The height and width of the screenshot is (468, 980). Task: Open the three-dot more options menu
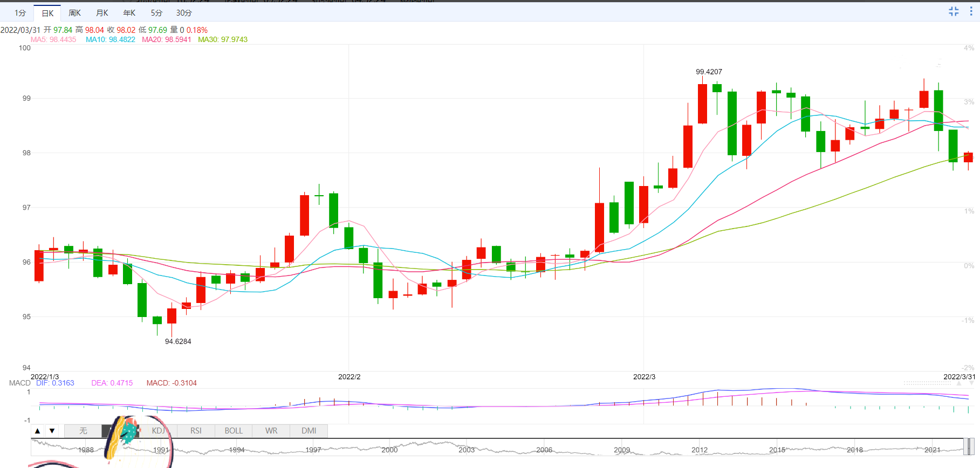coord(971,11)
